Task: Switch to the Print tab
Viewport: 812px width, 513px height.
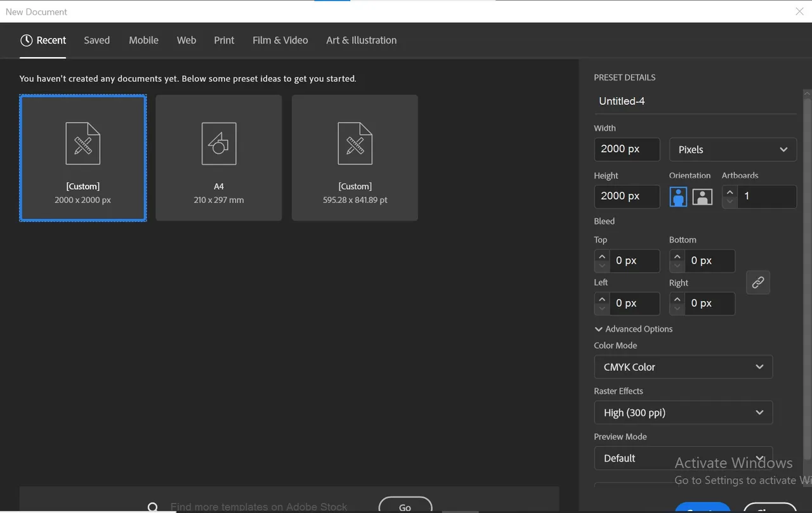Action: [x=224, y=40]
